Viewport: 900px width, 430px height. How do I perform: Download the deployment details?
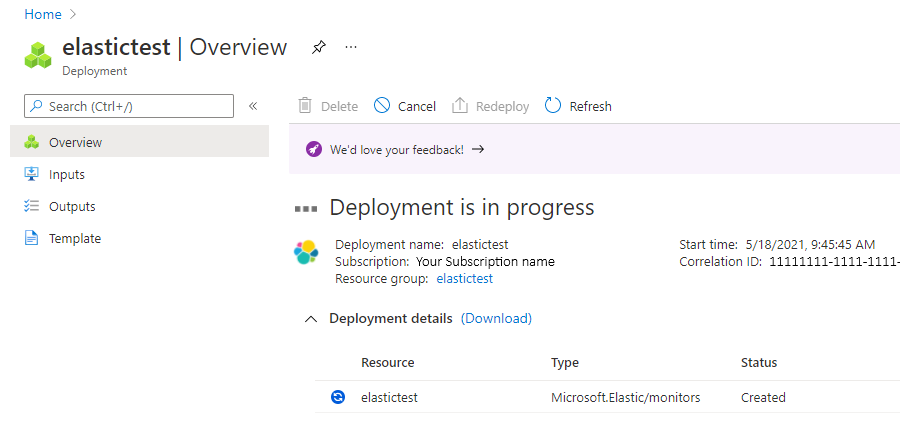[496, 318]
